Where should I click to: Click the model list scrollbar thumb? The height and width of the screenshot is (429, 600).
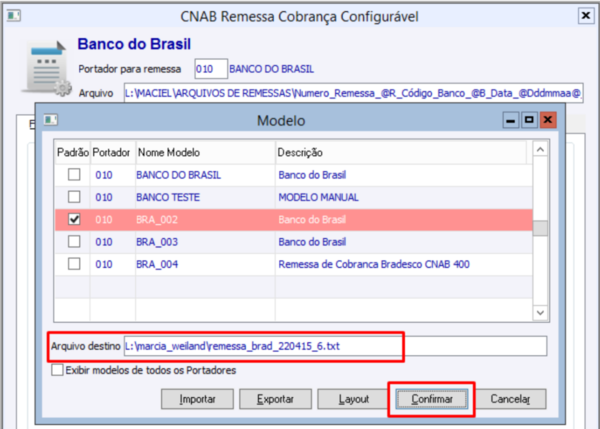coord(540,228)
